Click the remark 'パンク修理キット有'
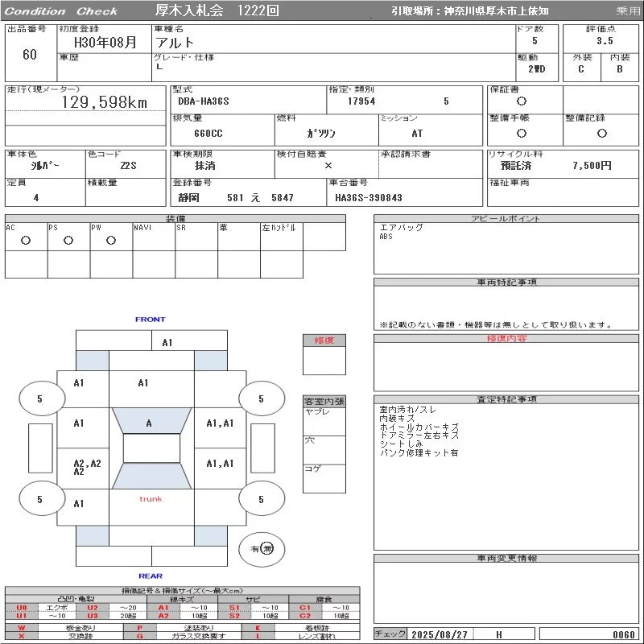The height and width of the screenshot is (644, 644). (419, 453)
